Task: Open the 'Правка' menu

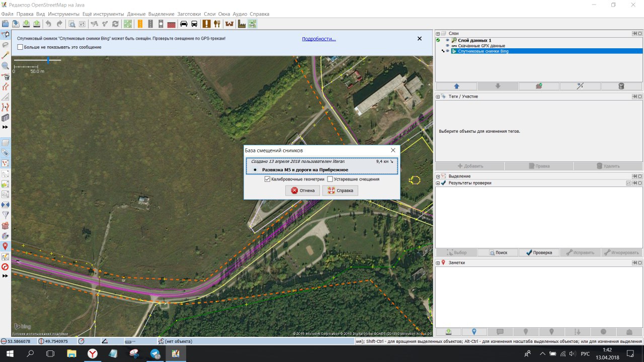Action: 25,14
